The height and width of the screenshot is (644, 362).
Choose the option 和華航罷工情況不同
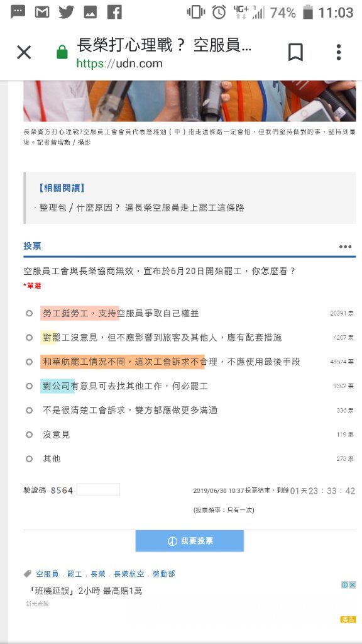(29, 362)
